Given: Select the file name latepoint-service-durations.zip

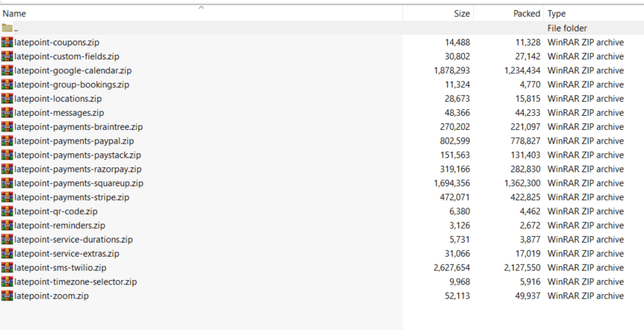Looking at the screenshot, I should tap(73, 239).
